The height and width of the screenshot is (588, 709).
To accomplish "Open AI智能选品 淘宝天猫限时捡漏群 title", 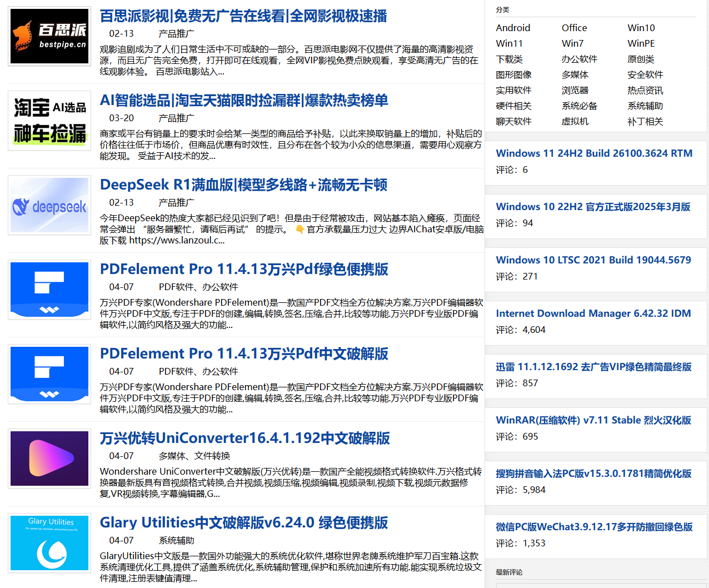I will [244, 101].
